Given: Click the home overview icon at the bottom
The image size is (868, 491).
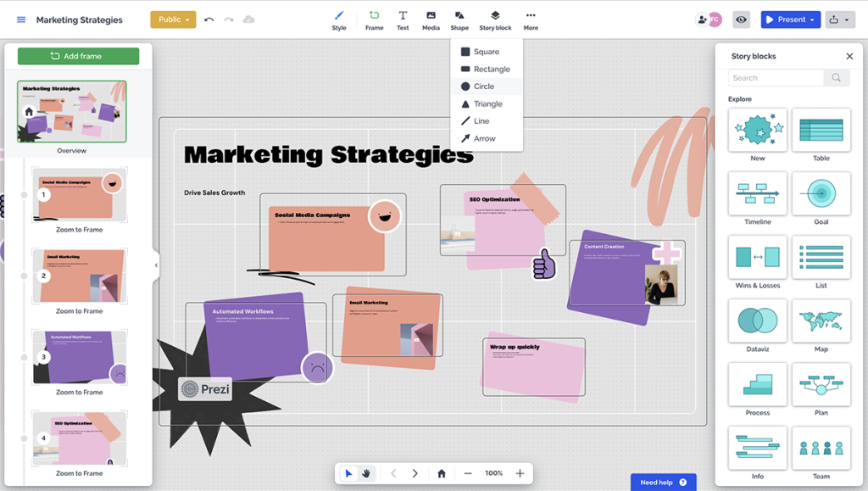Looking at the screenshot, I should click(x=441, y=473).
